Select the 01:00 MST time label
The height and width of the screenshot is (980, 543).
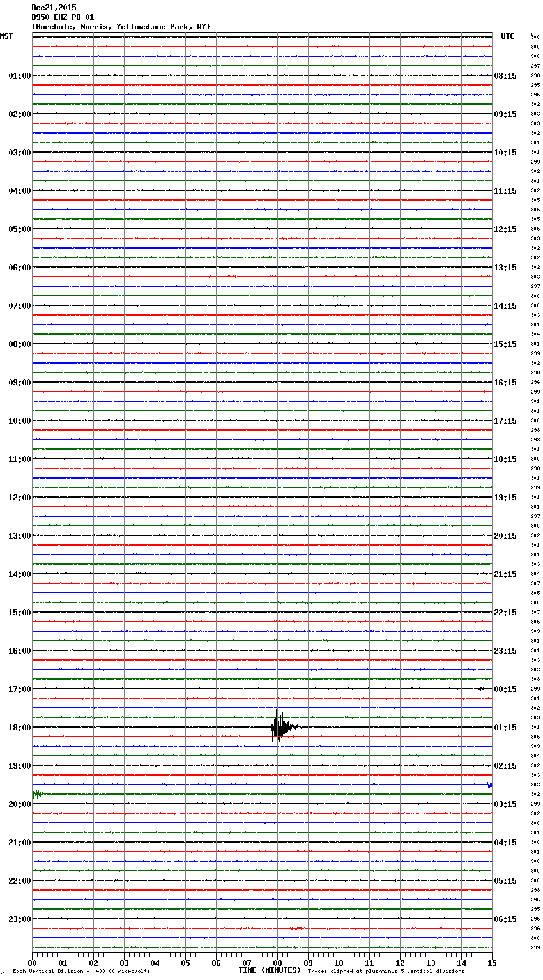20,76
